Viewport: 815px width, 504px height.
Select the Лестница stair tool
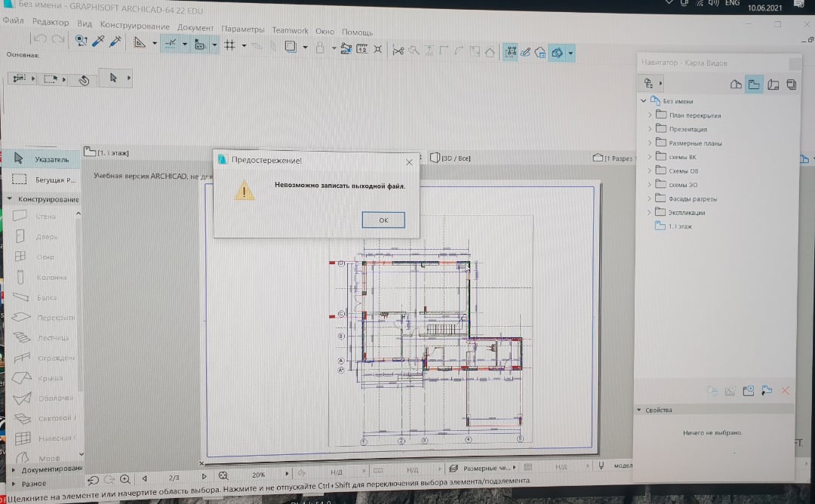[x=42, y=337]
